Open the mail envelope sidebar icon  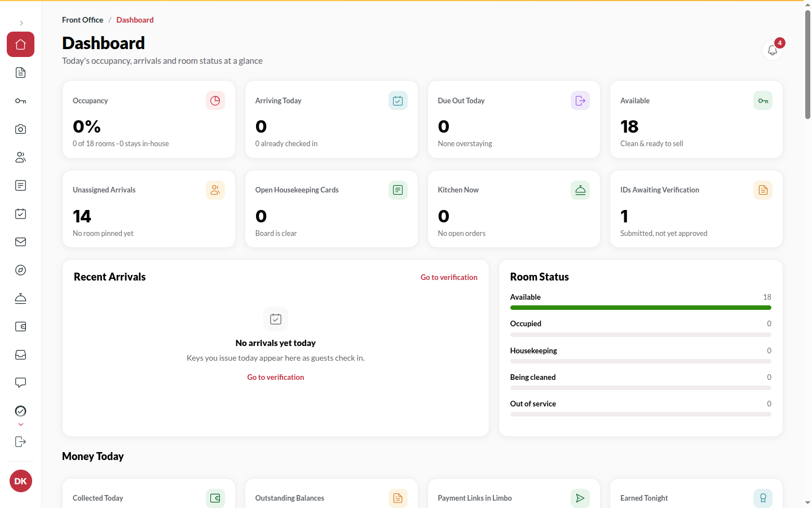[20, 242]
